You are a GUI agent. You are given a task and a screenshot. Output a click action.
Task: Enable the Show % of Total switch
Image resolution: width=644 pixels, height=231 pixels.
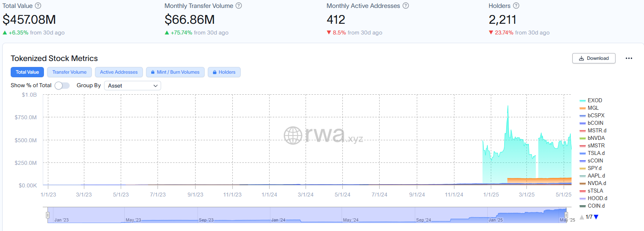[x=62, y=86]
